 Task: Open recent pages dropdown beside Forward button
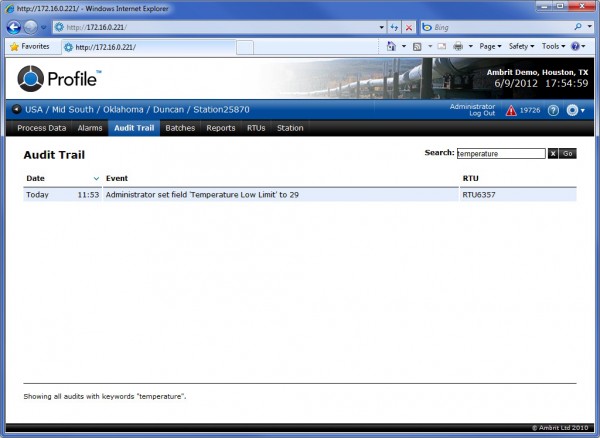pos(43,28)
